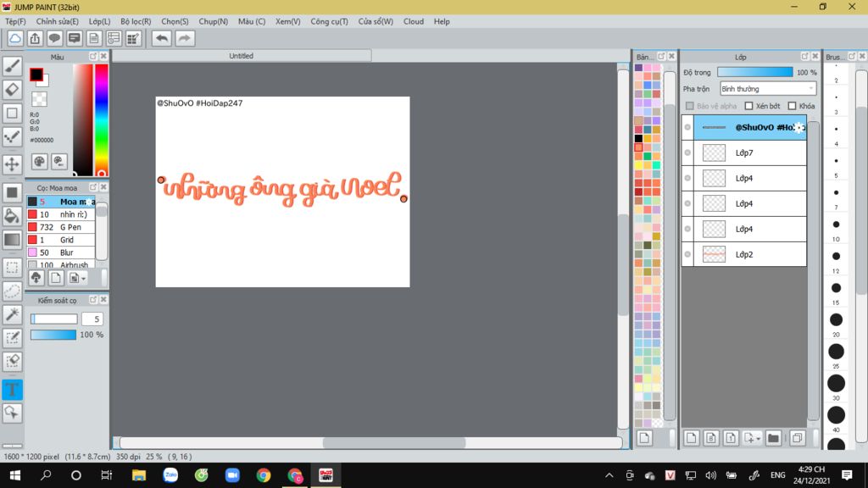Image resolution: width=868 pixels, height=488 pixels.
Task: Select the Magic Wand tool
Action: [x=12, y=314]
